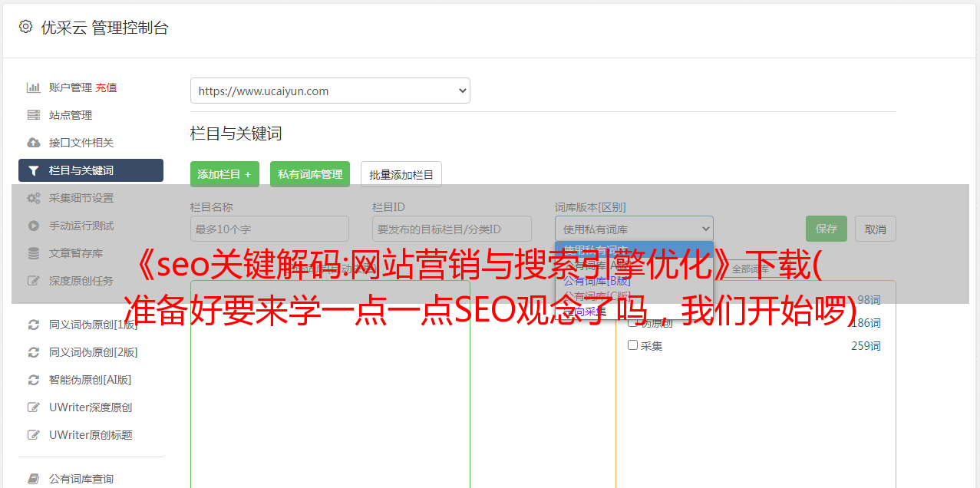Click the 栏目ID field for target category ID
The image size is (980, 488).
452,229
